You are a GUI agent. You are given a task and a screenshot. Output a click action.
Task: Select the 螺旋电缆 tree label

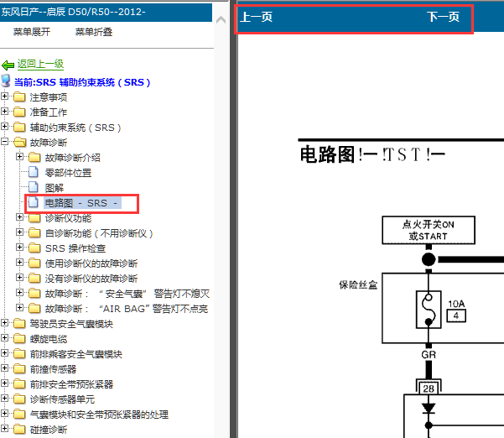(x=49, y=339)
